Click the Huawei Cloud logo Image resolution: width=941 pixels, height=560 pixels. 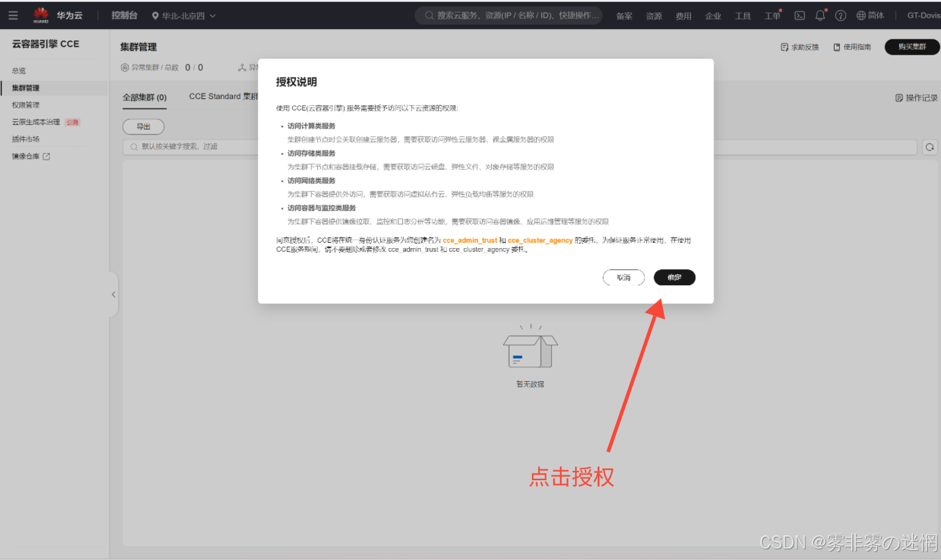[x=41, y=15]
